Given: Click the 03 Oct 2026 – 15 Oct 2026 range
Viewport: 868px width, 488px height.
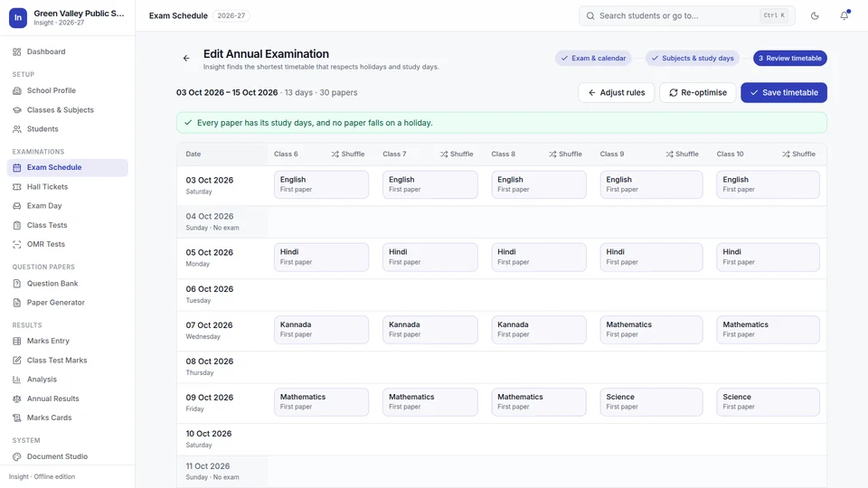Looking at the screenshot, I should click(x=227, y=93).
